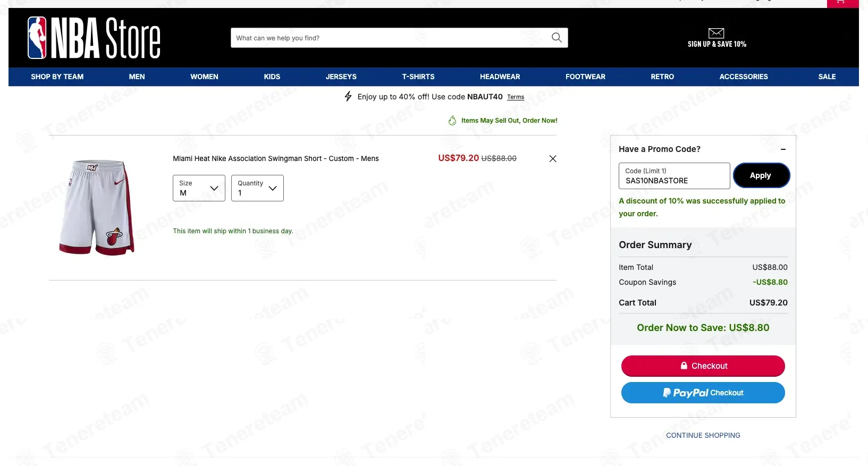
Task: Open the Size M dropdown
Action: click(x=199, y=188)
